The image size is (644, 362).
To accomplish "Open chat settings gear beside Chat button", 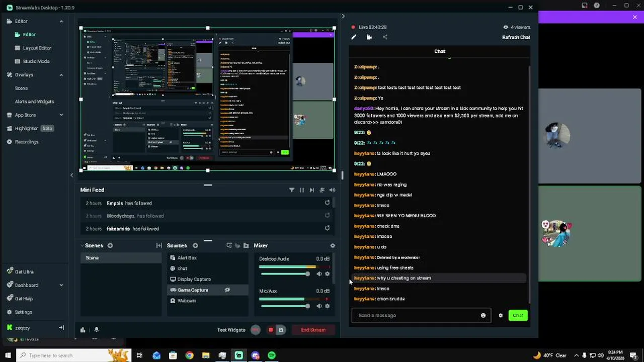I will click(501, 315).
